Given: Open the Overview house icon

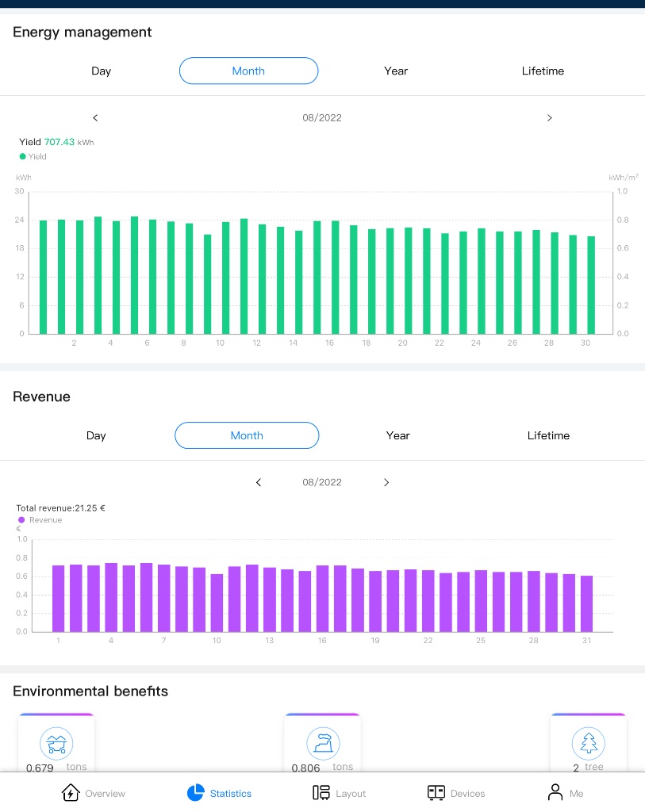Looking at the screenshot, I should pyautogui.click(x=71, y=793).
